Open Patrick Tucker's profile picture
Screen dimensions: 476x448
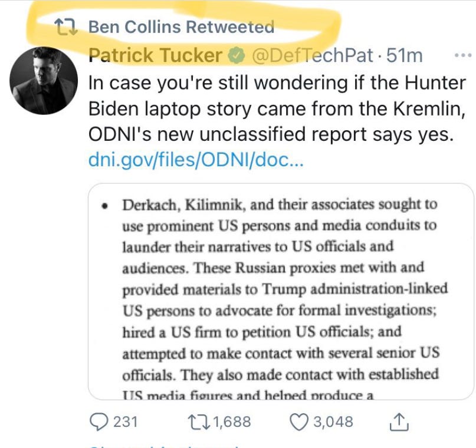pos(45,80)
